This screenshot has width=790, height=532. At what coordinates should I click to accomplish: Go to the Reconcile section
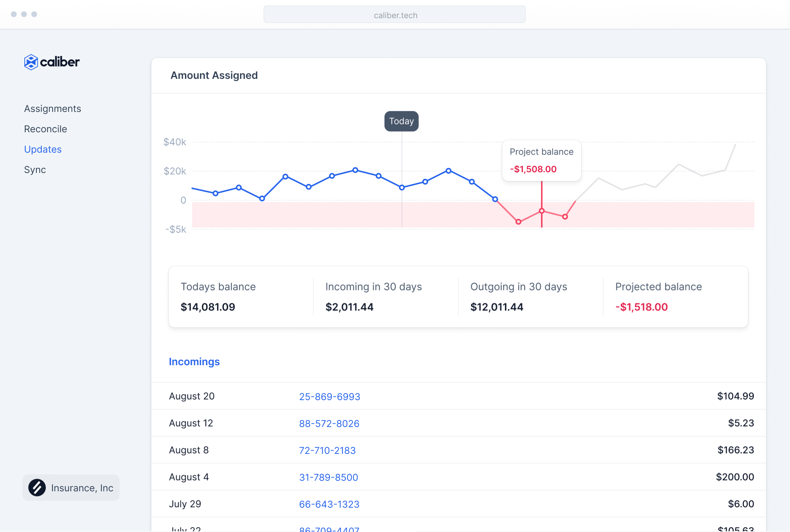click(45, 129)
